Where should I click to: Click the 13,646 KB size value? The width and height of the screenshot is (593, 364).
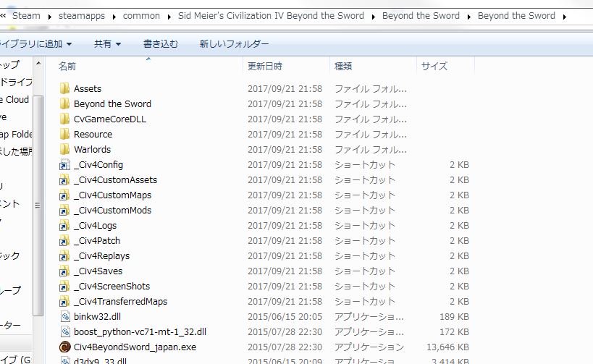click(447, 347)
